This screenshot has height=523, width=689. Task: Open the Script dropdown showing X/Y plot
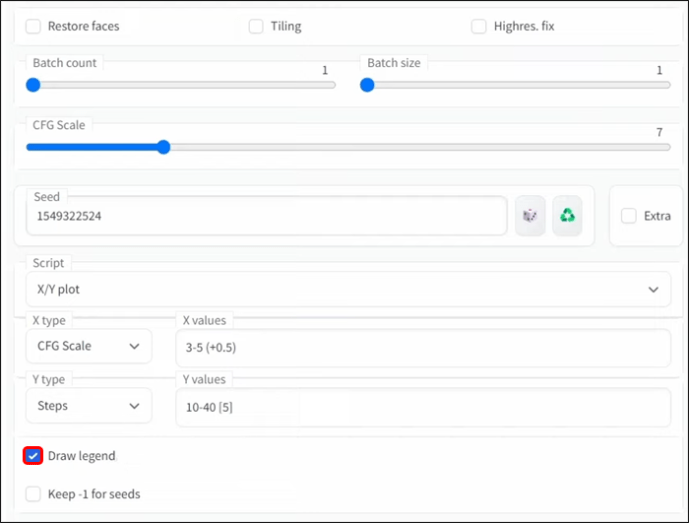tap(347, 289)
